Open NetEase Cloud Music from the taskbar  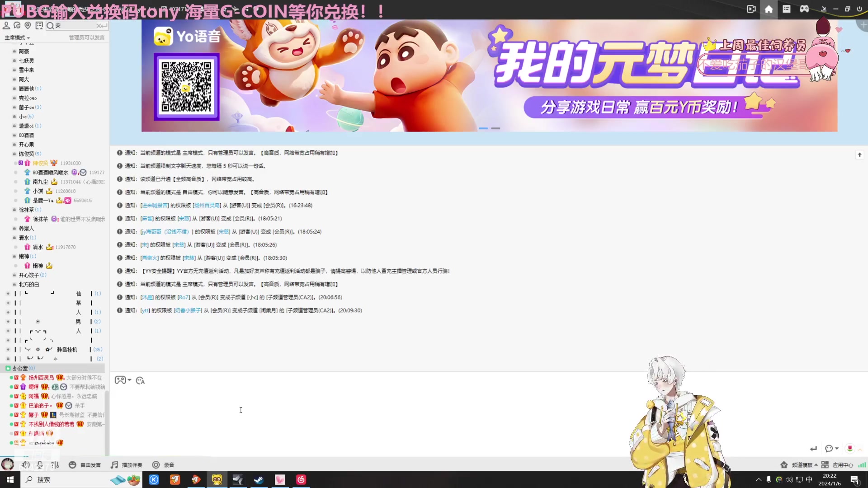(301, 479)
